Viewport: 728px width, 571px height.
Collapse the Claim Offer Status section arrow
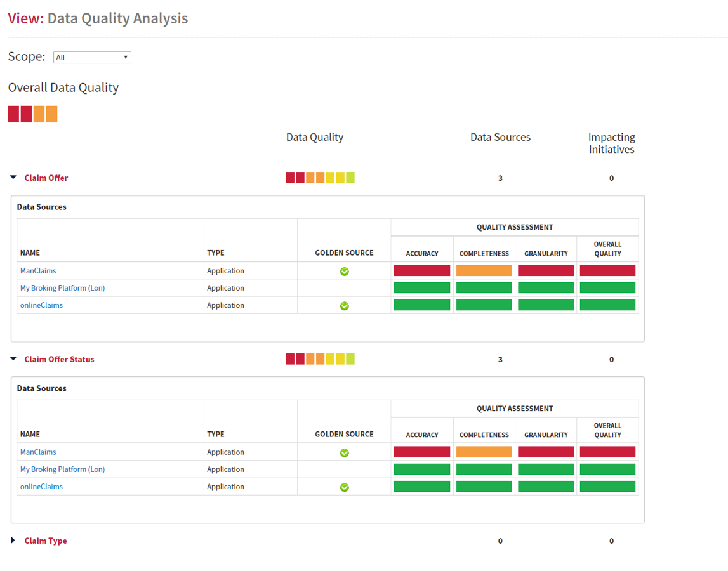13,359
